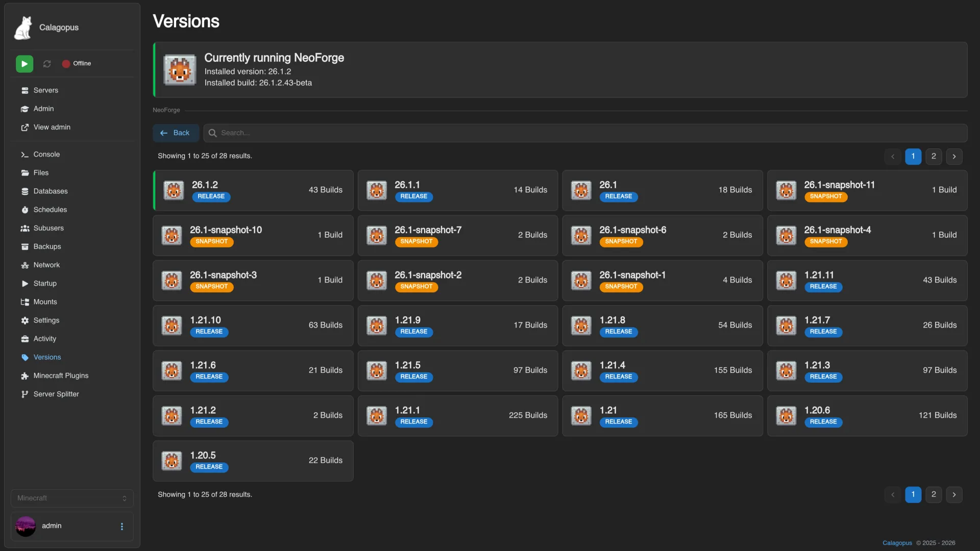Click the Versions tag icon
Screen dimensions: 980x551
[24, 357]
